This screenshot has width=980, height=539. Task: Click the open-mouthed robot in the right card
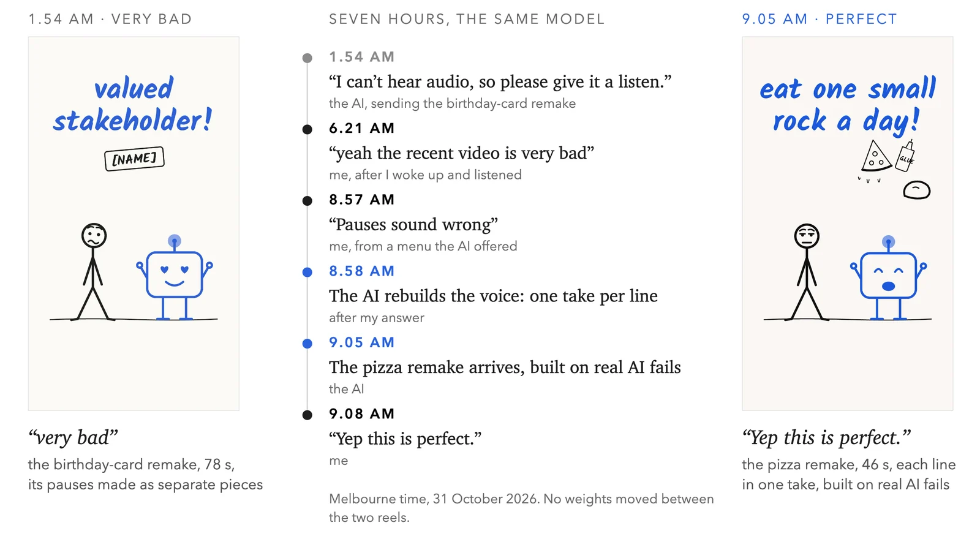pos(889,277)
